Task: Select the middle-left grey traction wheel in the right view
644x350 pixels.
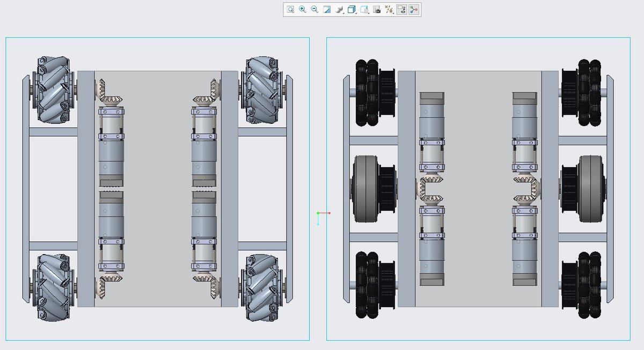Action: click(366, 189)
